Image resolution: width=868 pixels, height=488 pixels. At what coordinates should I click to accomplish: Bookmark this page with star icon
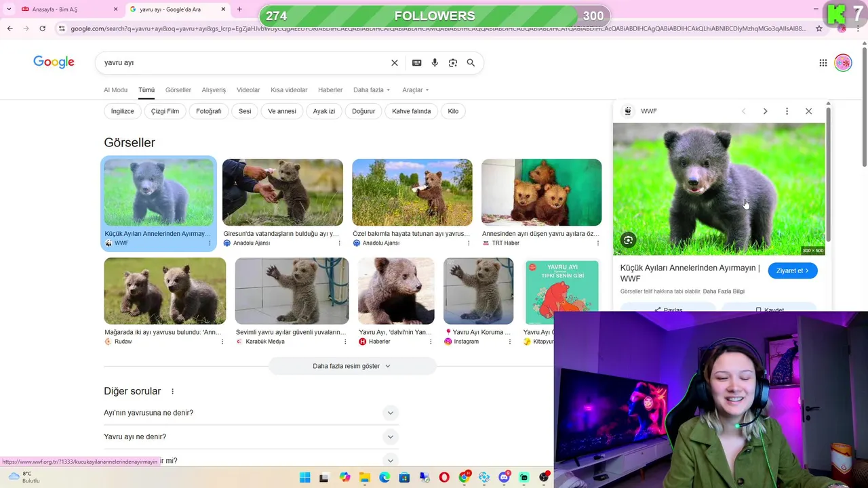pyautogui.click(x=819, y=28)
